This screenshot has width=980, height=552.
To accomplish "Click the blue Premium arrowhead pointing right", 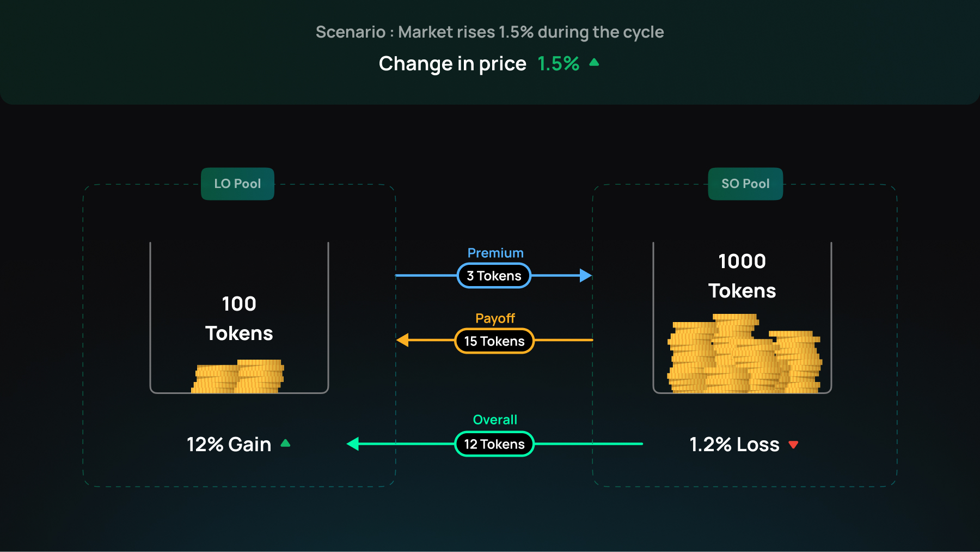I will tap(585, 275).
